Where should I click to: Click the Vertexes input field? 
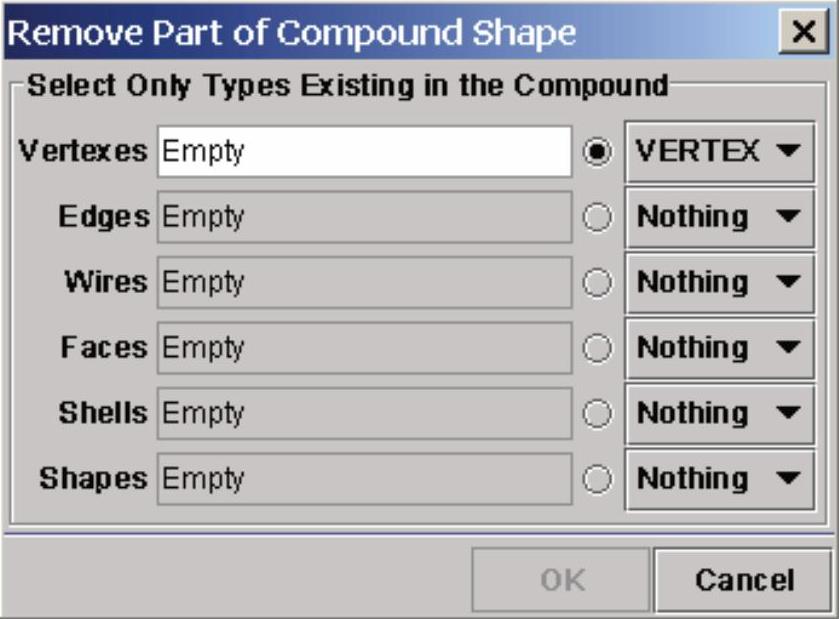click(x=364, y=152)
